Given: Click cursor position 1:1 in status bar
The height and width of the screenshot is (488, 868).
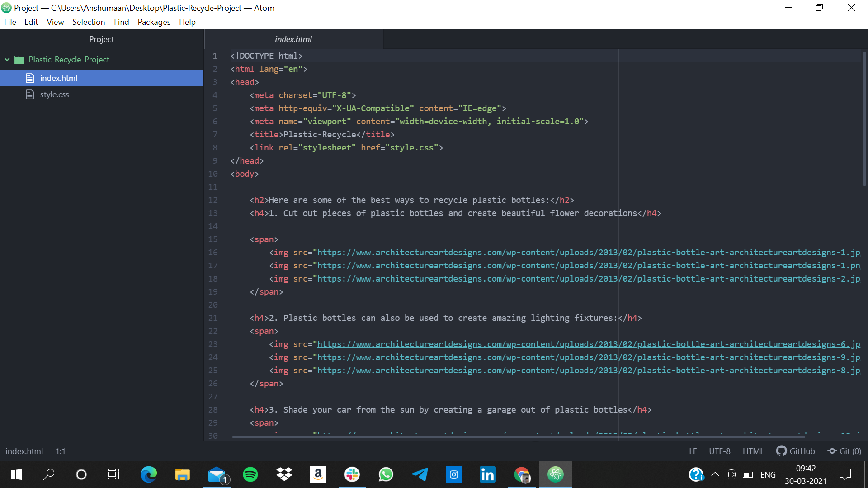Looking at the screenshot, I should pos(61,451).
